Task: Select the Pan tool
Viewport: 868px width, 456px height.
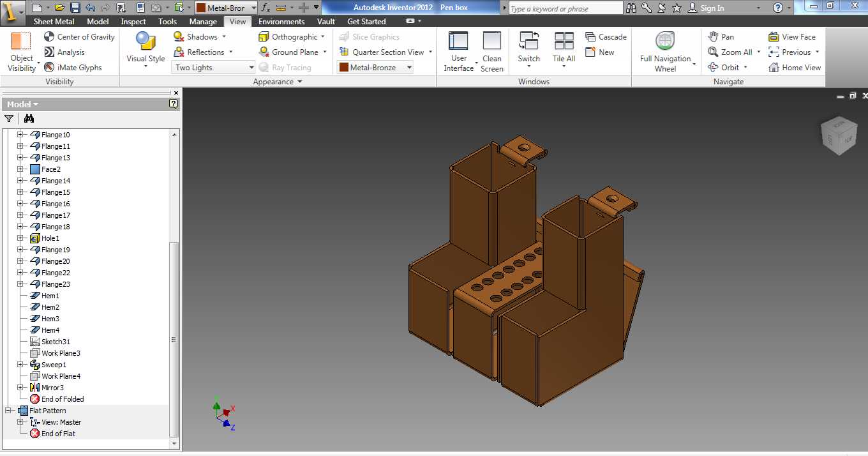Action: click(x=721, y=36)
